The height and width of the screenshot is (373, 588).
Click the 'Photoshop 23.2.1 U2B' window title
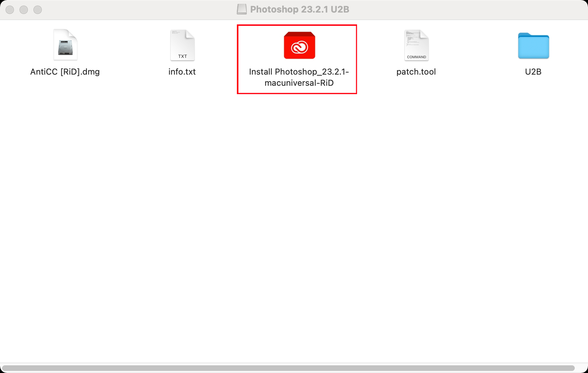(x=300, y=9)
